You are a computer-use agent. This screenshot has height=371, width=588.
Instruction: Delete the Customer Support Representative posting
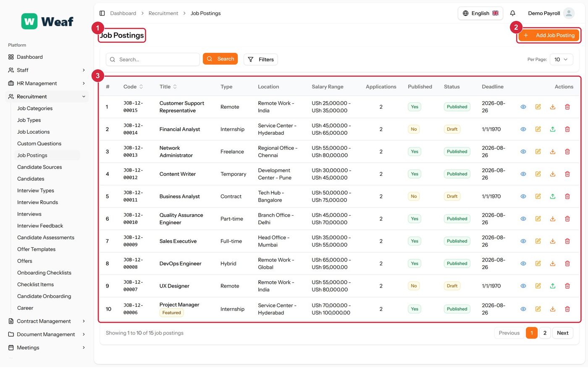coord(567,107)
